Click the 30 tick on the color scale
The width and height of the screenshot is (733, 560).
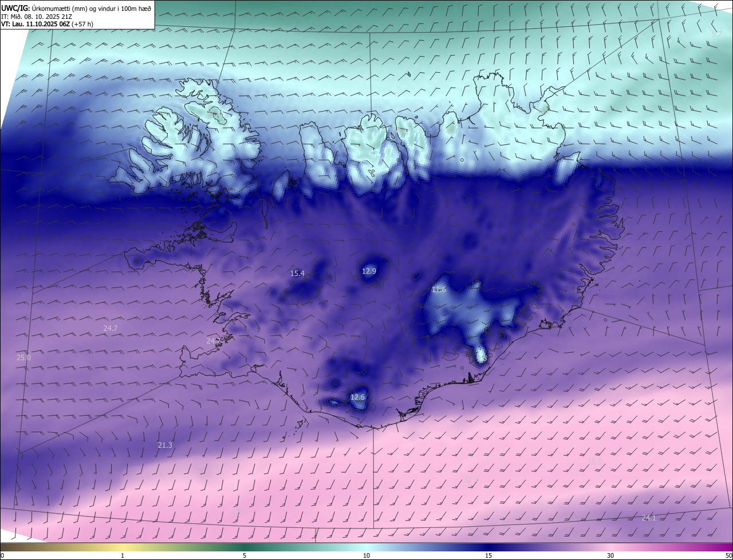610,555
